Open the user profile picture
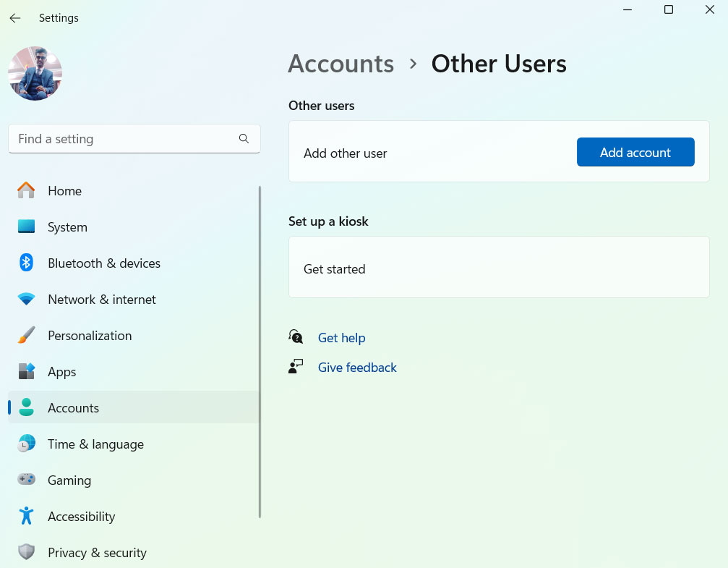Viewport: 728px width, 568px height. (35, 73)
